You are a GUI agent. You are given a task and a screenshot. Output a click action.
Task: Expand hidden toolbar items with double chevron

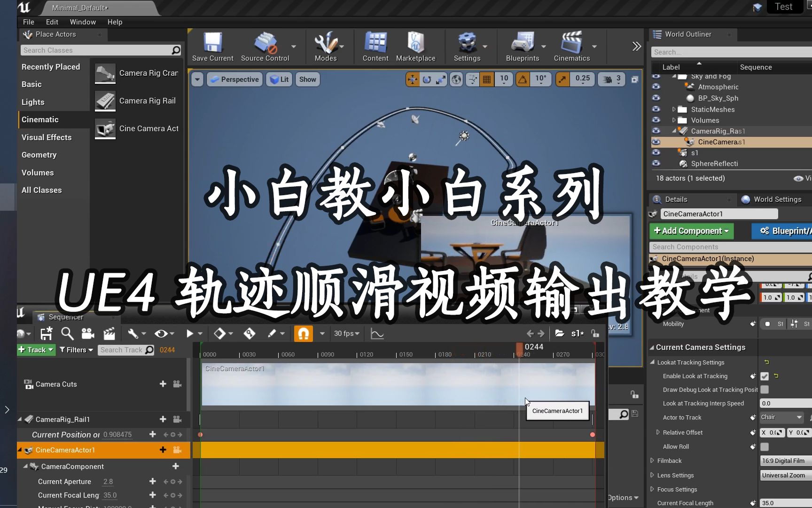click(x=636, y=46)
